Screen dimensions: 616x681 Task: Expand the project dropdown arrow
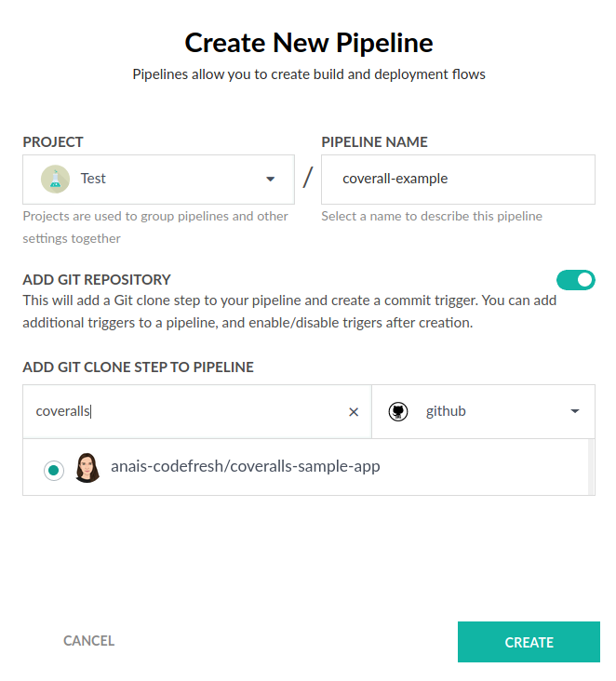[271, 179]
